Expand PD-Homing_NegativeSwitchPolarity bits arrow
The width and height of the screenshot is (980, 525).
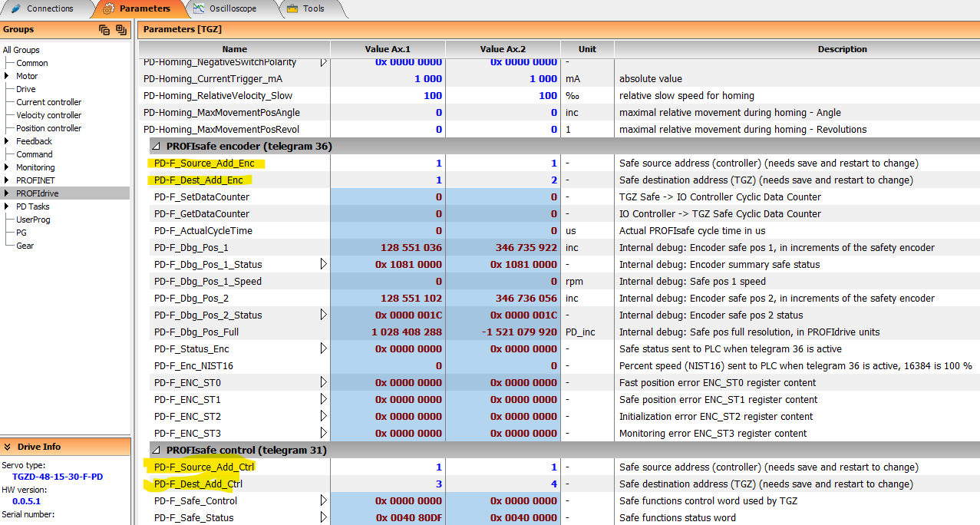(323, 61)
